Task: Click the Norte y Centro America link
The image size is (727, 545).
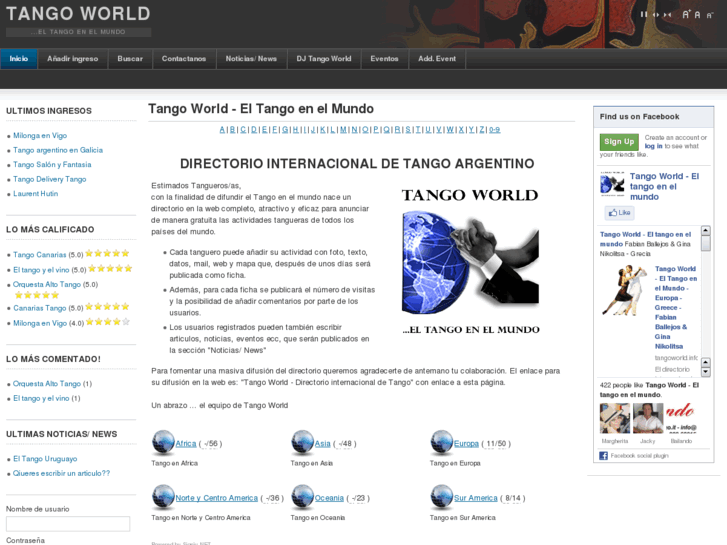Action: [217, 498]
